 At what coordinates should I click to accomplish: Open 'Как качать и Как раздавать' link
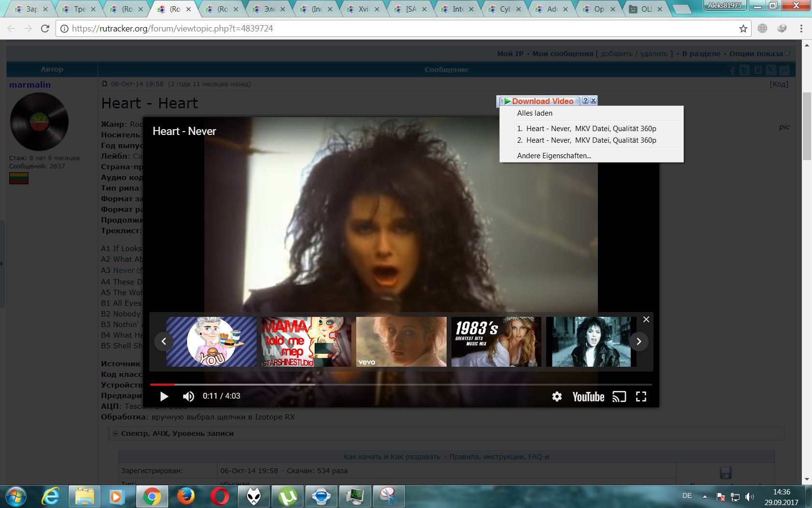click(392, 457)
